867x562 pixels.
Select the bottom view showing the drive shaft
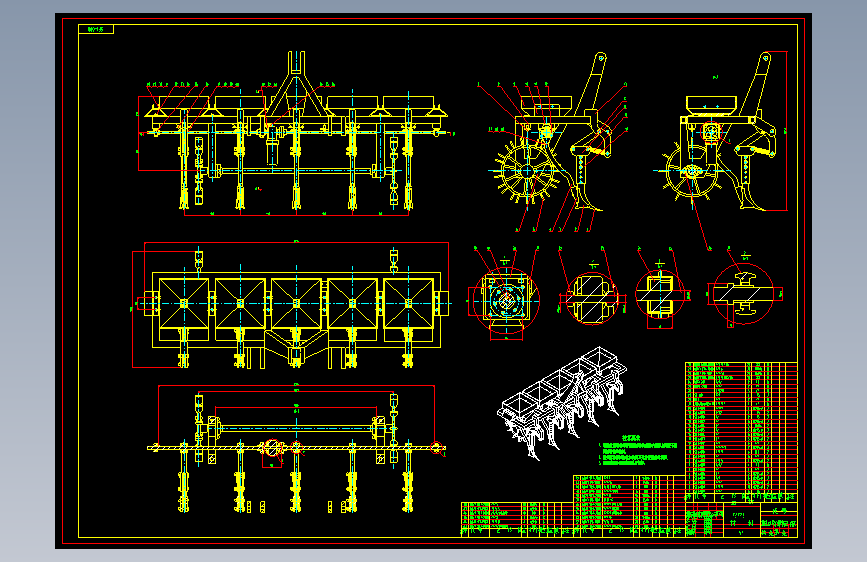pyautogui.click(x=296, y=448)
